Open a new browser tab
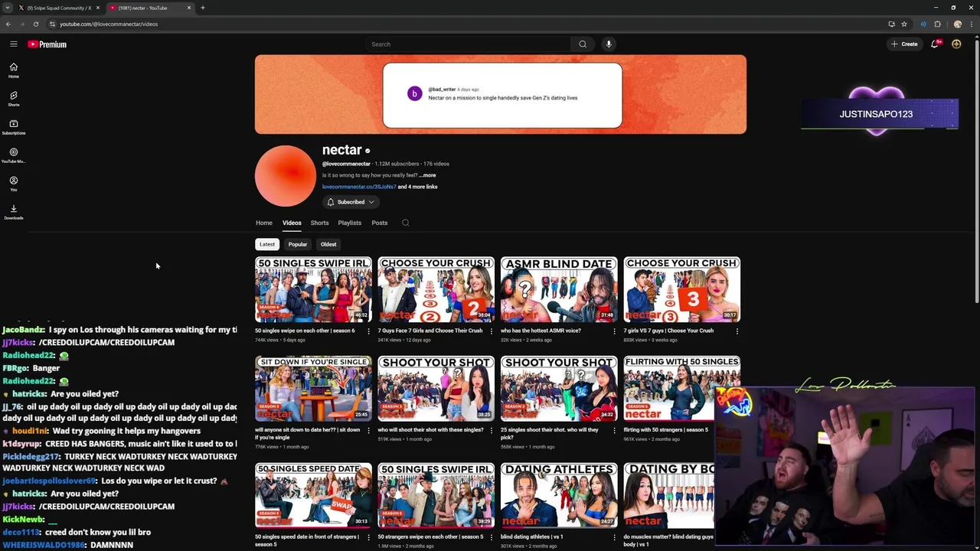The image size is (980, 551). (203, 8)
